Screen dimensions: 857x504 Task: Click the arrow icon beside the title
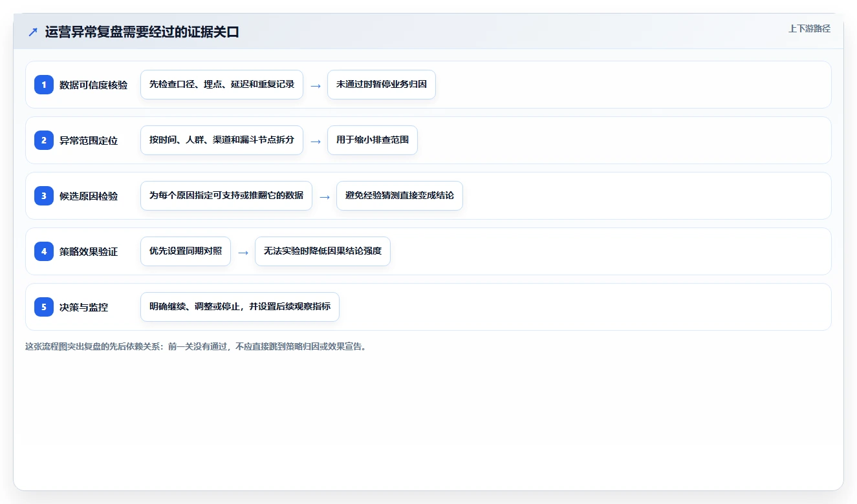33,32
